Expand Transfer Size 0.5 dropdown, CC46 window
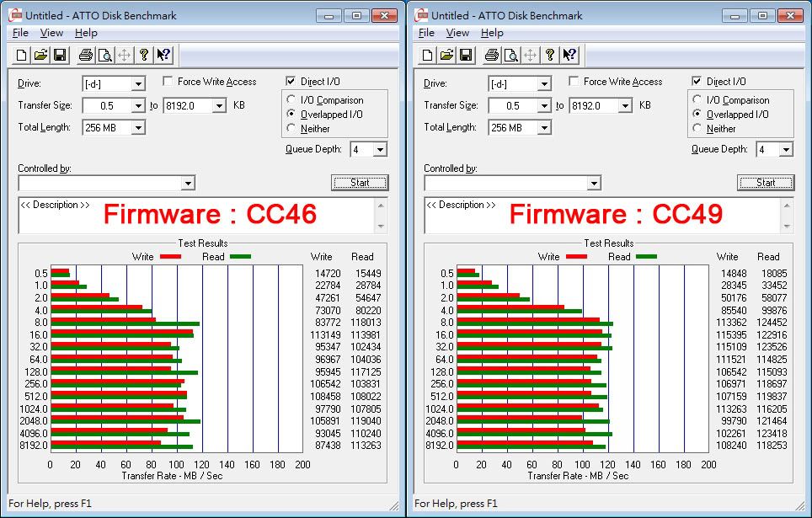812x518 pixels. (x=138, y=106)
